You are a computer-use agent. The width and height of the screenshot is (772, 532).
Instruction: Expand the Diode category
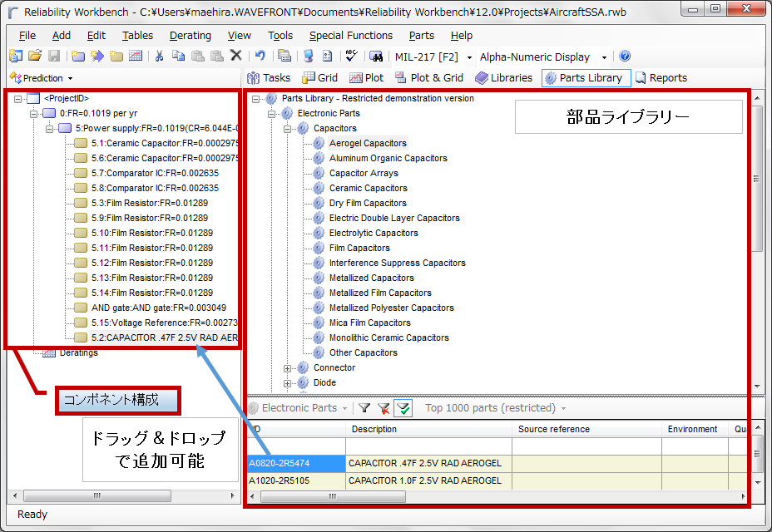[x=287, y=383]
